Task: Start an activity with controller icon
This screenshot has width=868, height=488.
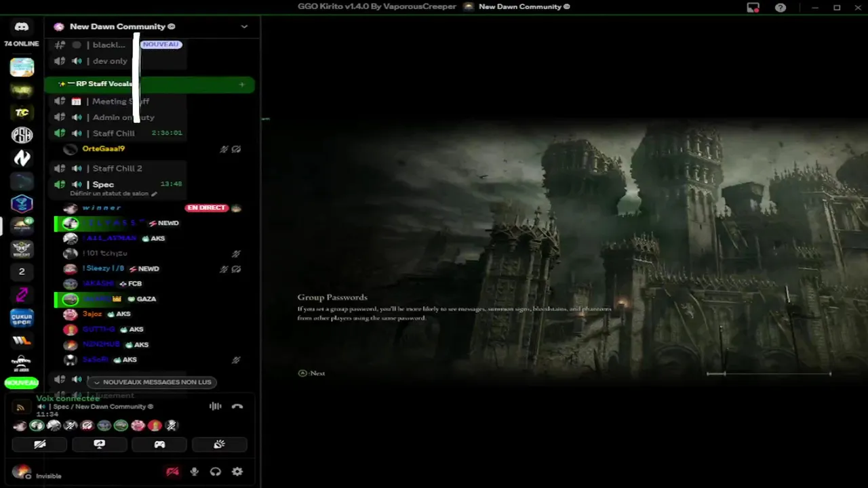Action: (159, 445)
